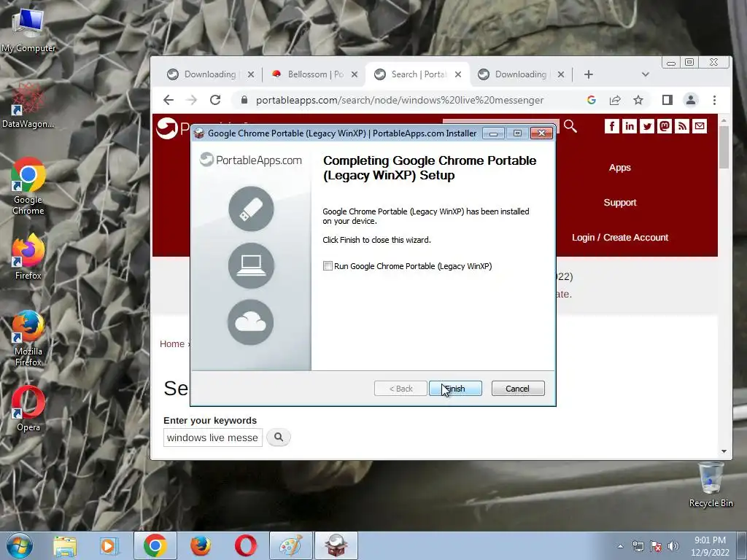Image resolution: width=747 pixels, height=560 pixels.
Task: Close the Bellossom tab
Action: [x=354, y=74]
